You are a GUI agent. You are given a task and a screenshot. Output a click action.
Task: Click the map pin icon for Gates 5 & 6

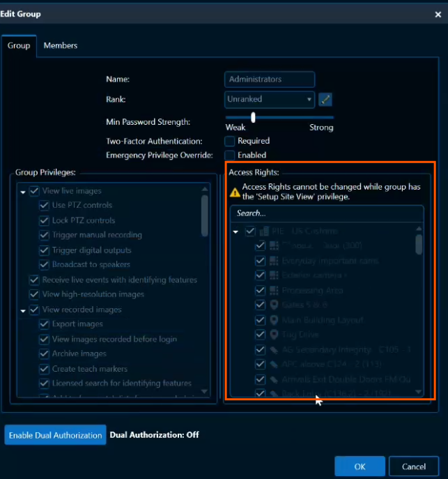274,305
